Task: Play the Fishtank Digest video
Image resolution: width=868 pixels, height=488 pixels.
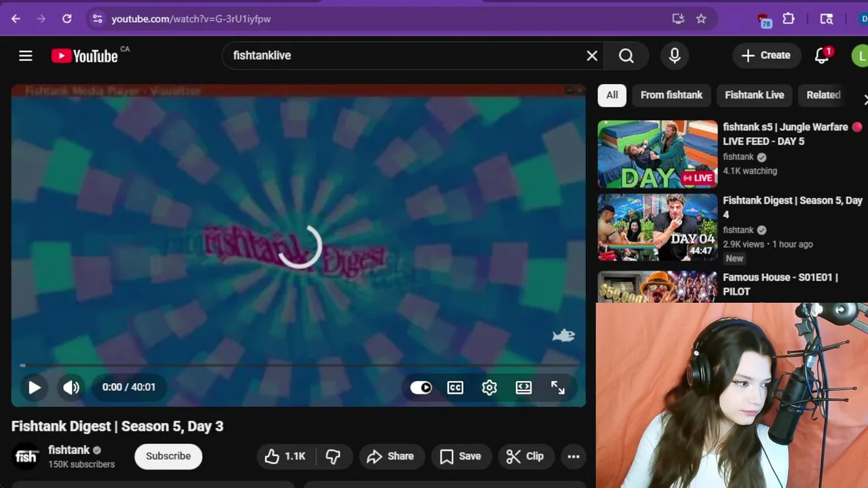Action: point(35,387)
